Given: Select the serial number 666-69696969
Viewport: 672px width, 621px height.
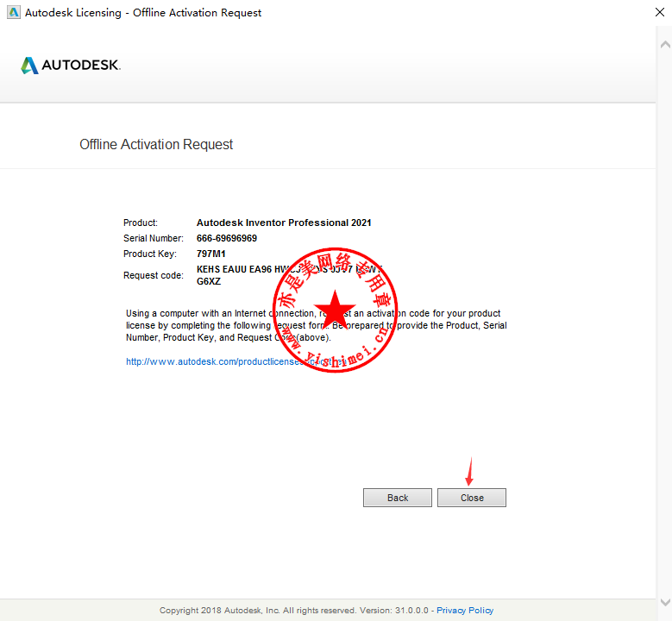Looking at the screenshot, I should click(x=227, y=238).
